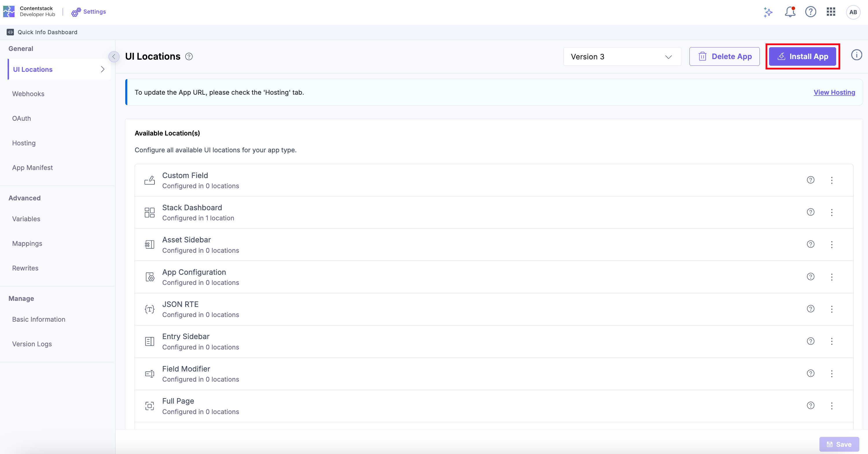The height and width of the screenshot is (454, 868).
Task: Open help tooltip next to UI Locations title
Action: click(189, 57)
